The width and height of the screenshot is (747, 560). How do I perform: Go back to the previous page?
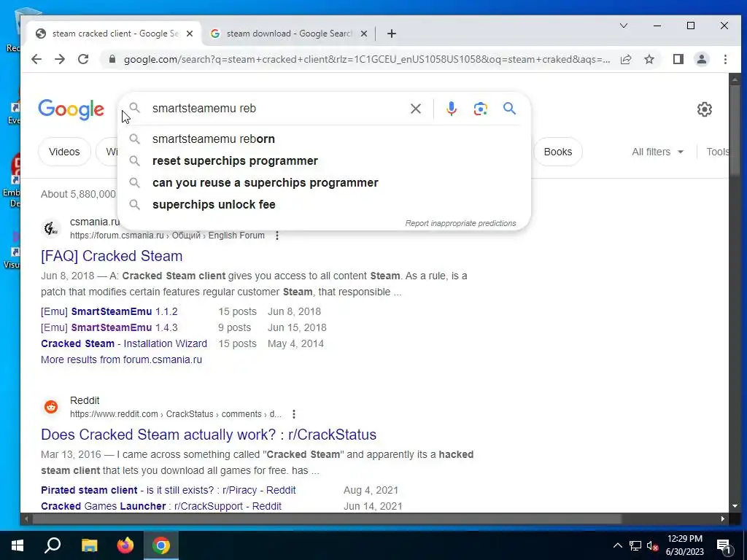point(36,59)
